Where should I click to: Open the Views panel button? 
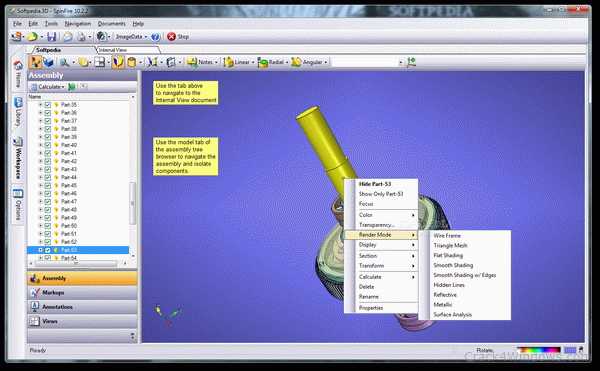pos(82,321)
